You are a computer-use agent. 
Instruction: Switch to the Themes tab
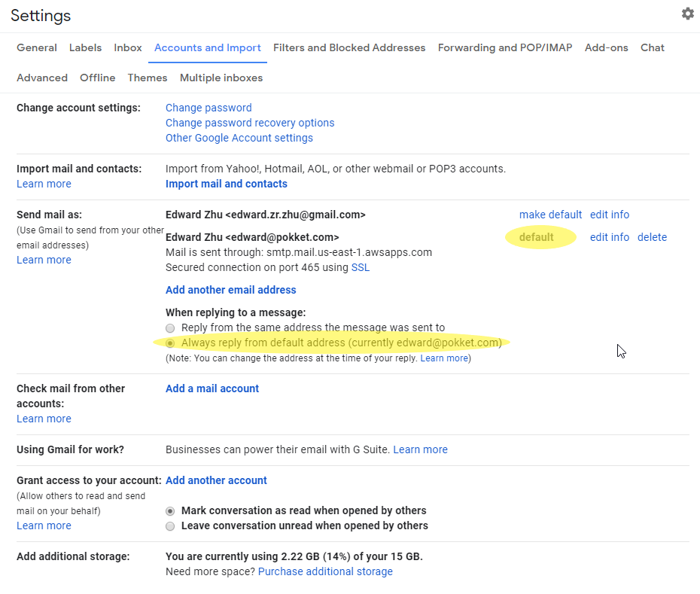(x=148, y=78)
